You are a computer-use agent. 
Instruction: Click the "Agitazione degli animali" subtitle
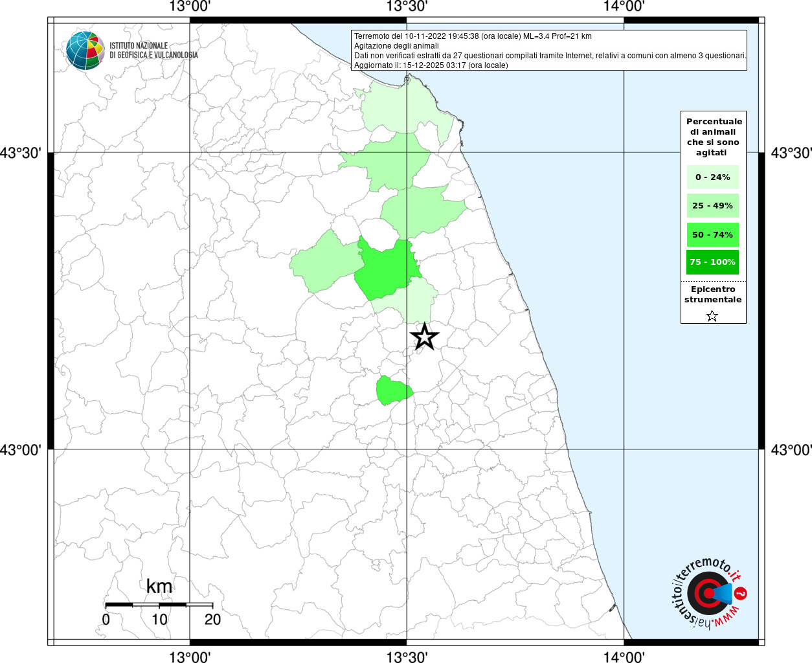coord(396,46)
